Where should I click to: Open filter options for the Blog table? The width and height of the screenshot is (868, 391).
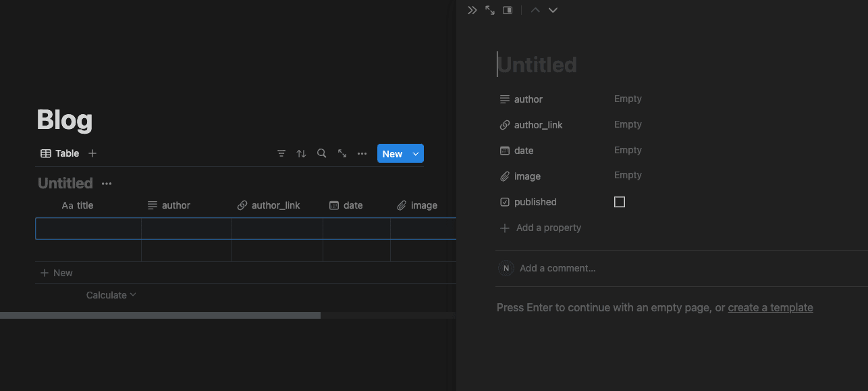click(x=281, y=153)
